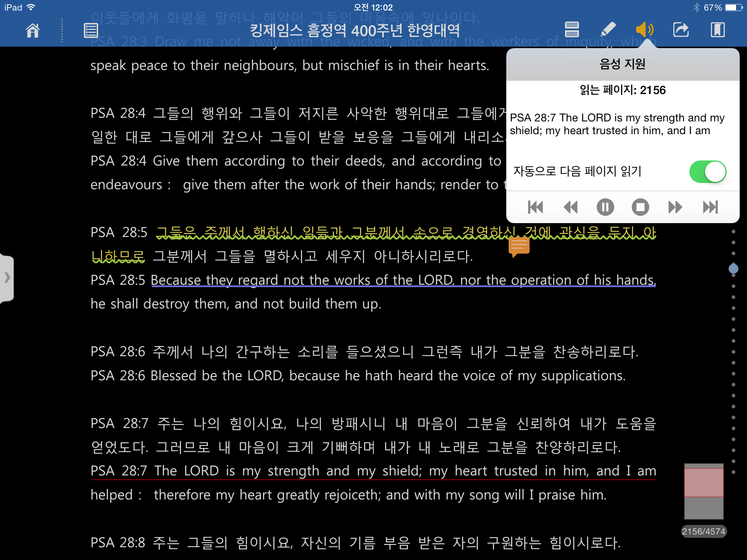This screenshot has width=747, height=560.
Task: Tap the Bluetooth icon in status bar
Action: point(696,7)
